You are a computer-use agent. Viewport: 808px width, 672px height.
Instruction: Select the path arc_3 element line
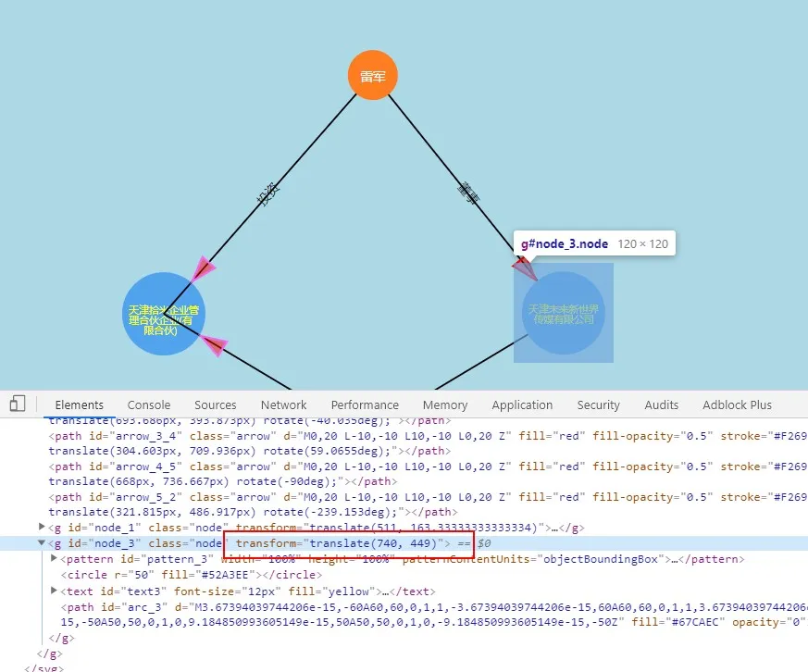tap(433, 615)
